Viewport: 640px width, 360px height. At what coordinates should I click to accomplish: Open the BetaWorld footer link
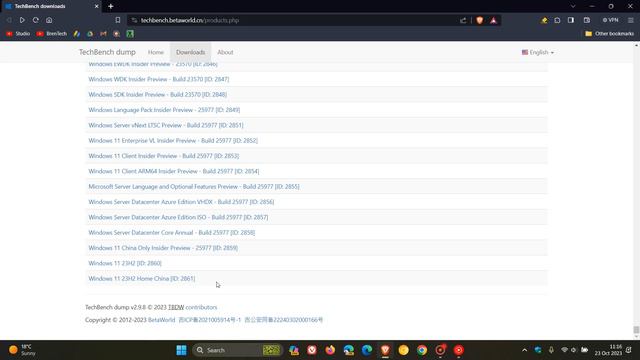(x=161, y=320)
